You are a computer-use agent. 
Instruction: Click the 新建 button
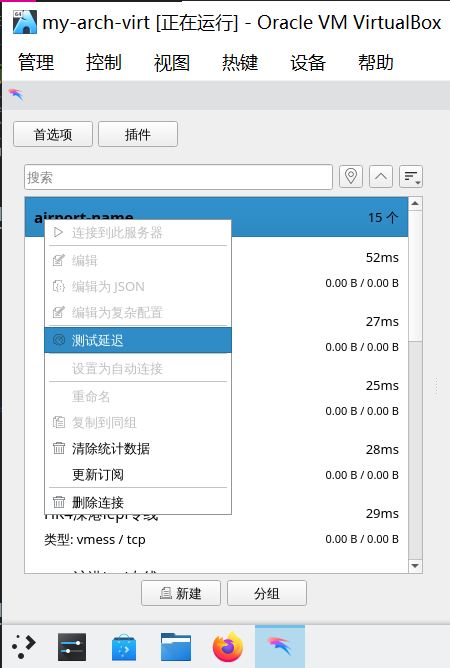[x=181, y=593]
